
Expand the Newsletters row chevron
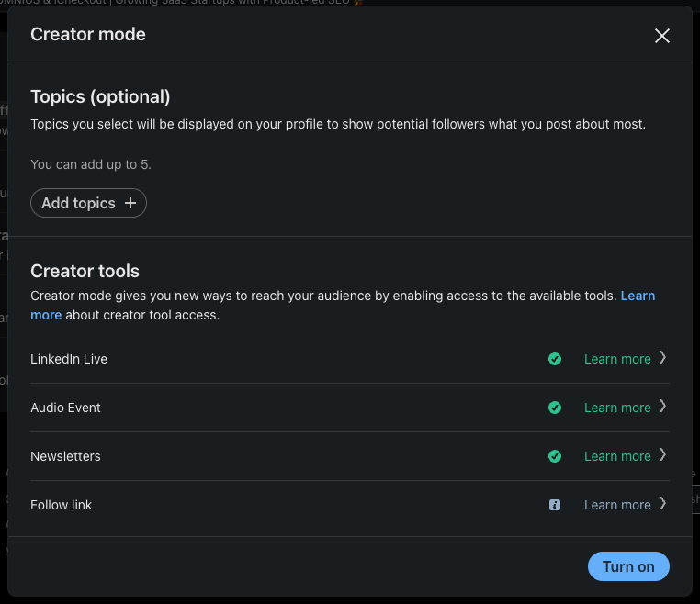tap(663, 455)
